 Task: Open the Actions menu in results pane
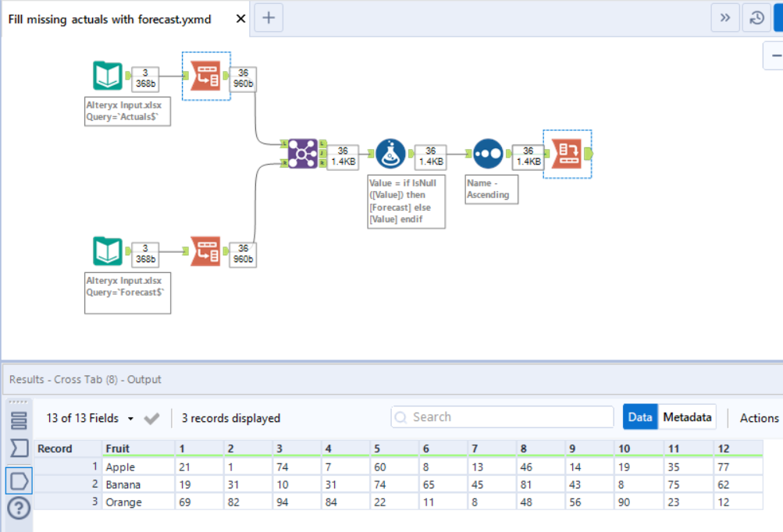tap(759, 417)
